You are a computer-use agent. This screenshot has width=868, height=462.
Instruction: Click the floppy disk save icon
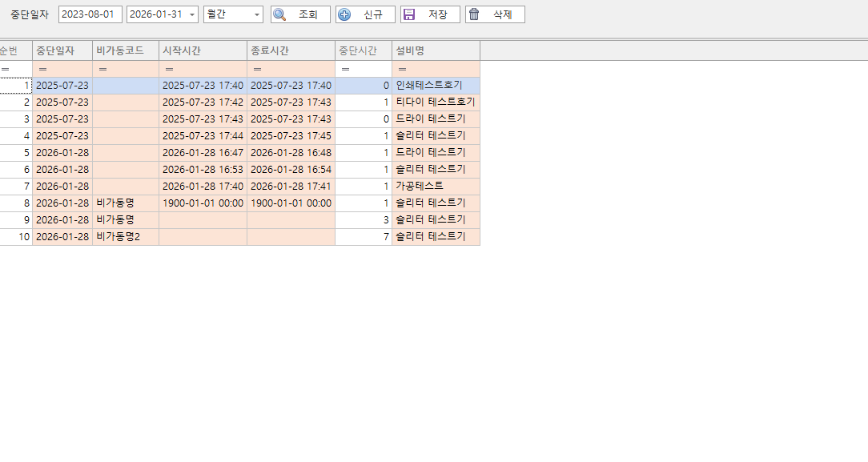point(411,14)
